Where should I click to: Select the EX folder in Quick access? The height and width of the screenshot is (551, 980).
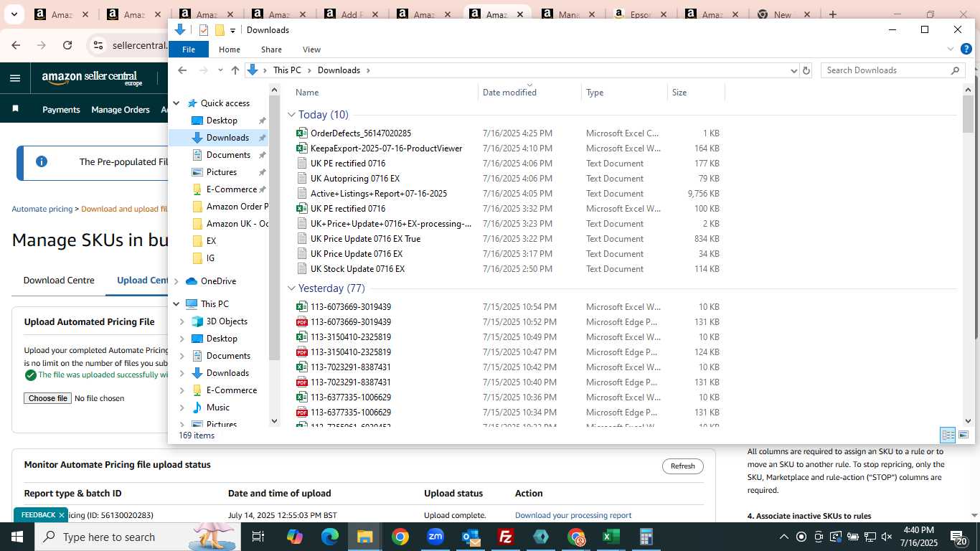coord(211,241)
